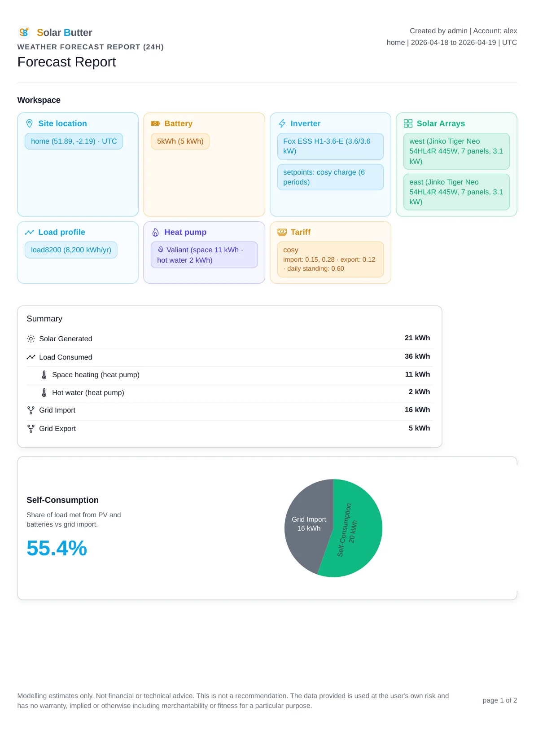Click the Site location pin icon
This screenshot has height=756, width=534.
click(30, 123)
